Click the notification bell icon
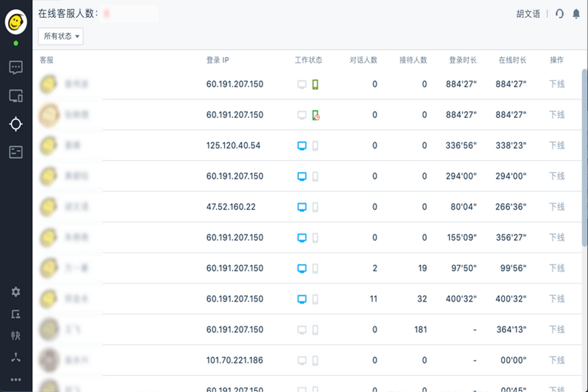Image resolution: width=588 pixels, height=392 pixels. [x=576, y=14]
